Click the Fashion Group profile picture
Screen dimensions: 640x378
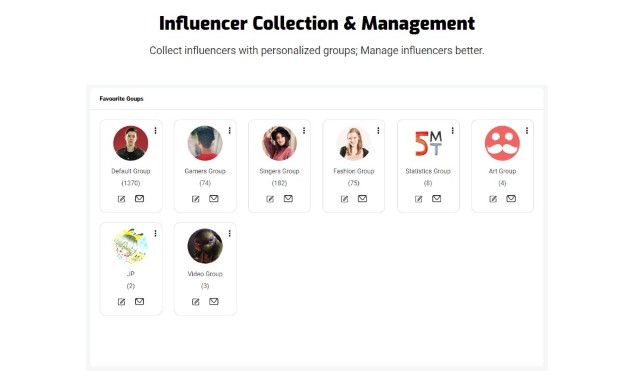tap(353, 143)
